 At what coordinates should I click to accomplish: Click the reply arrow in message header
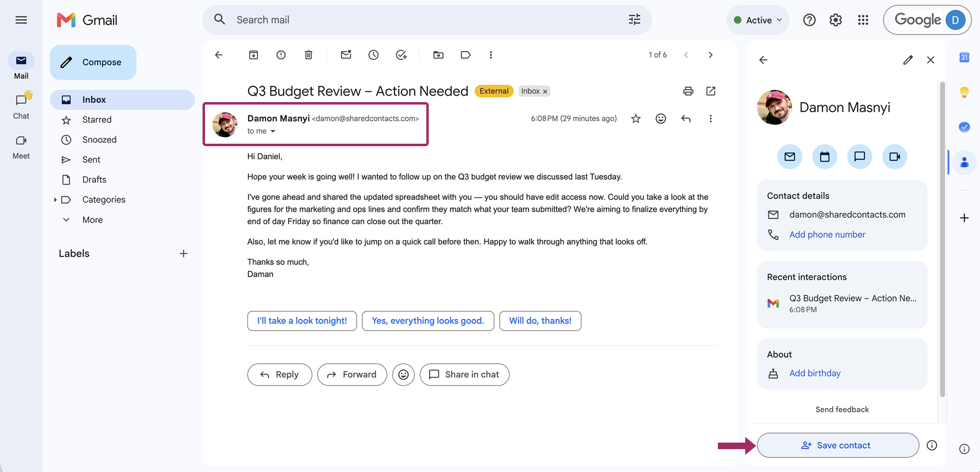pyautogui.click(x=686, y=118)
